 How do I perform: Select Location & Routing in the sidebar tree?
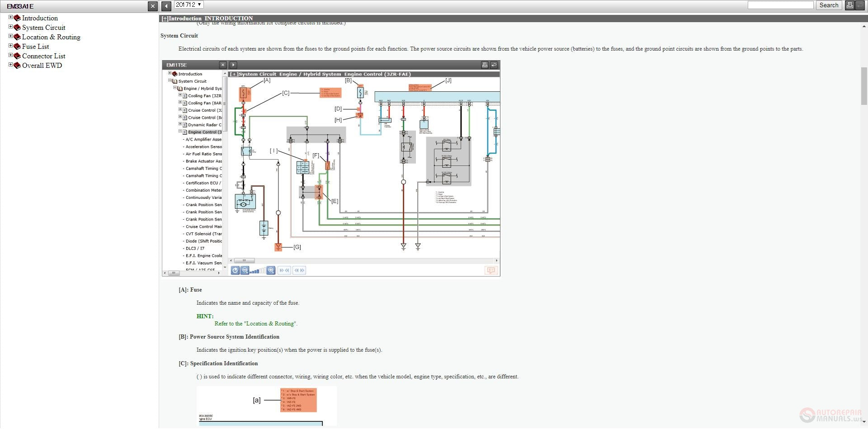tap(51, 37)
